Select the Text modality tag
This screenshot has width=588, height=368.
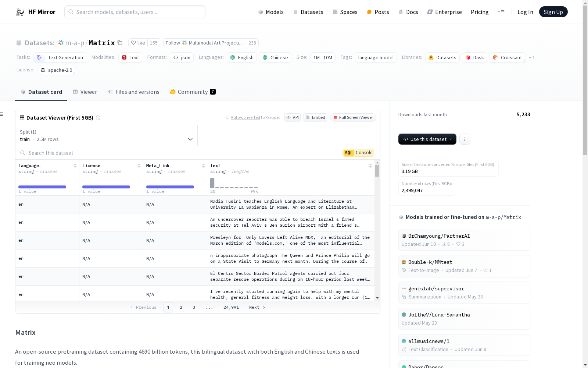tap(130, 57)
